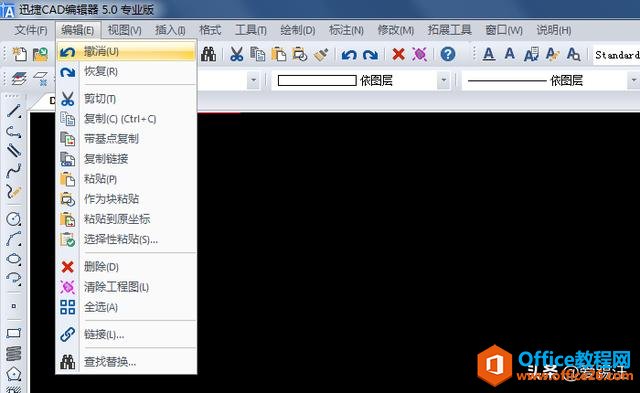
Task: Choose 删除(D) in the Edit menu
Action: [126, 267]
